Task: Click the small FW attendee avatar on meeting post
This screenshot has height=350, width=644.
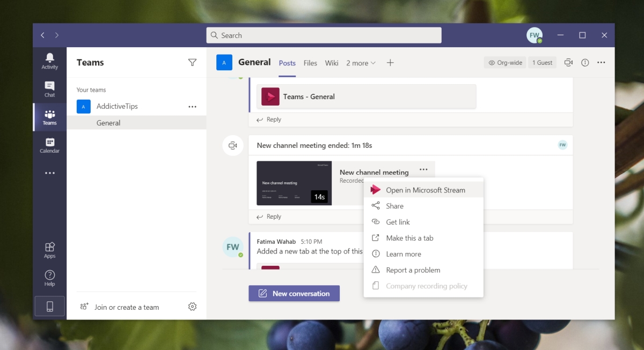Action: click(562, 145)
